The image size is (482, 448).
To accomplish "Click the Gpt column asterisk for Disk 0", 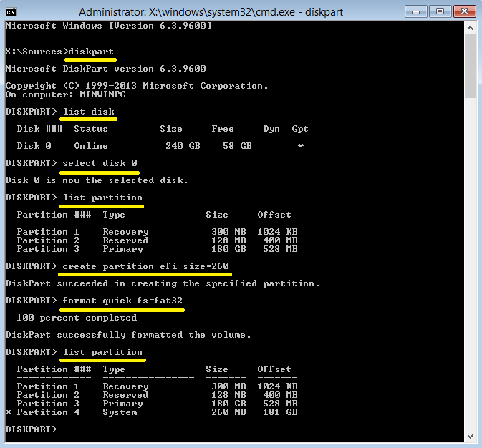I will coord(300,146).
